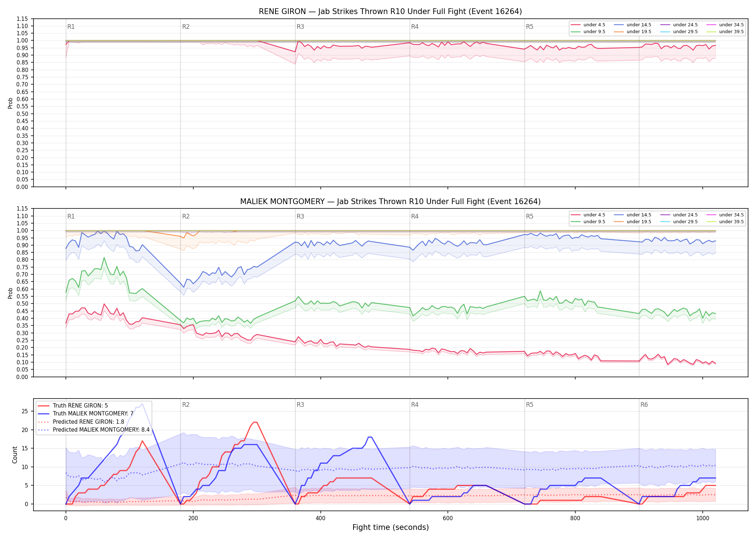The image size is (756, 540).
Task: Click the R6 round marker in the Count chart
Action: (x=644, y=405)
